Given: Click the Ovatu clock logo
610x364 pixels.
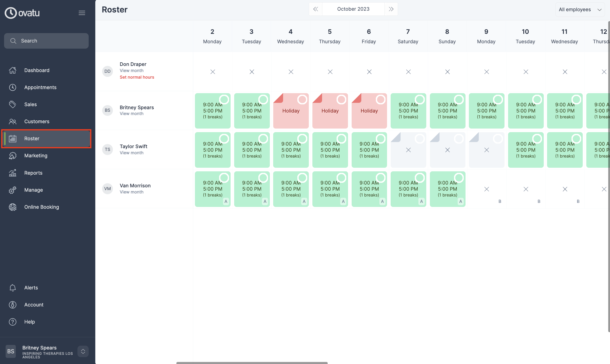Looking at the screenshot, I should 10,13.
